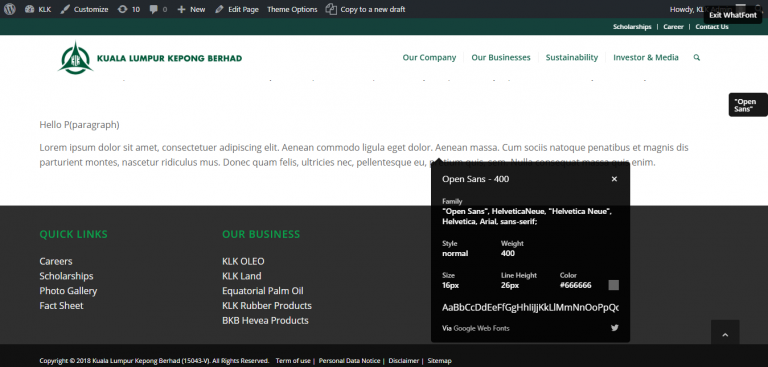Screen dimensions: 768x367
Task: Click the scroll-to-top arrow button
Action: tap(725, 334)
